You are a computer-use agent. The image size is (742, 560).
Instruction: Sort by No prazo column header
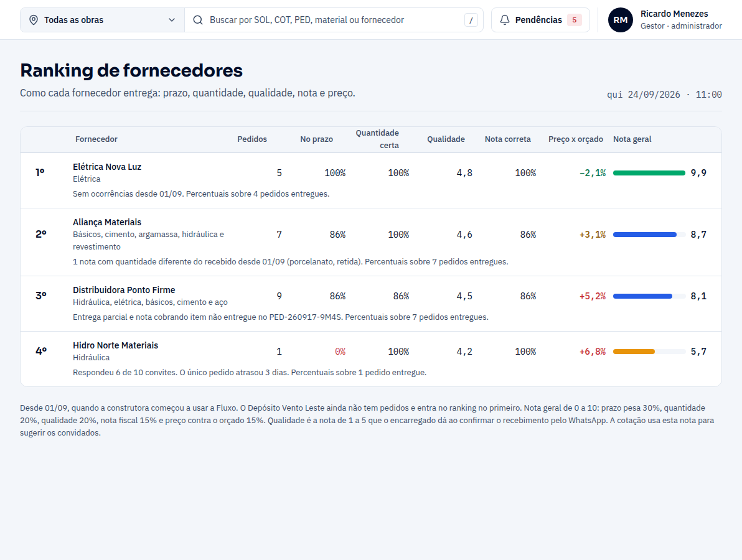pyautogui.click(x=316, y=139)
